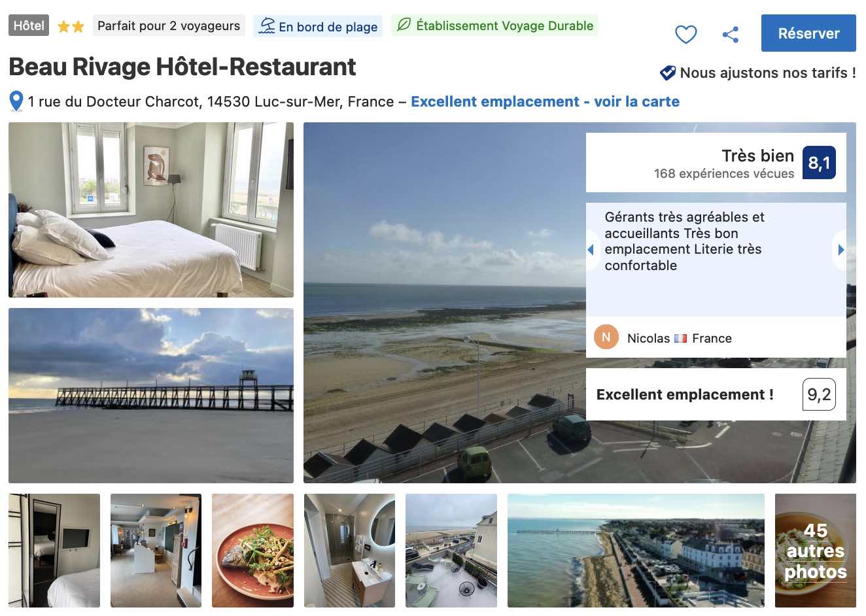Click 'Nous ajustons nos tarifs !' text
The image size is (866, 616).
coord(768,73)
